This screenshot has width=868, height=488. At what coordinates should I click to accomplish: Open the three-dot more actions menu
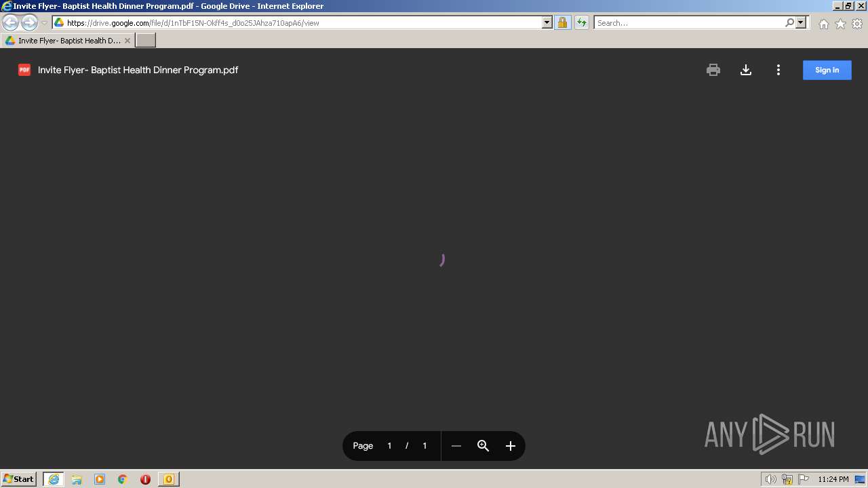pyautogui.click(x=778, y=70)
